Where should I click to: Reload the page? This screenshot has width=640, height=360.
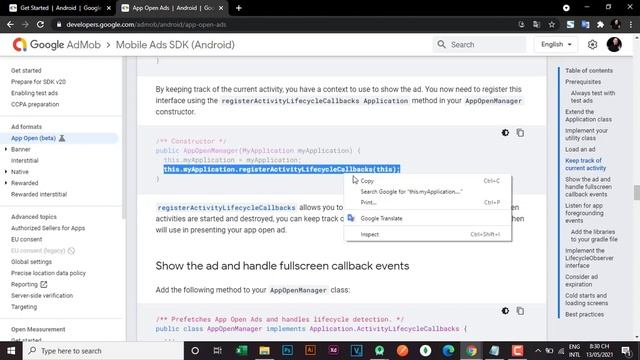click(40, 24)
